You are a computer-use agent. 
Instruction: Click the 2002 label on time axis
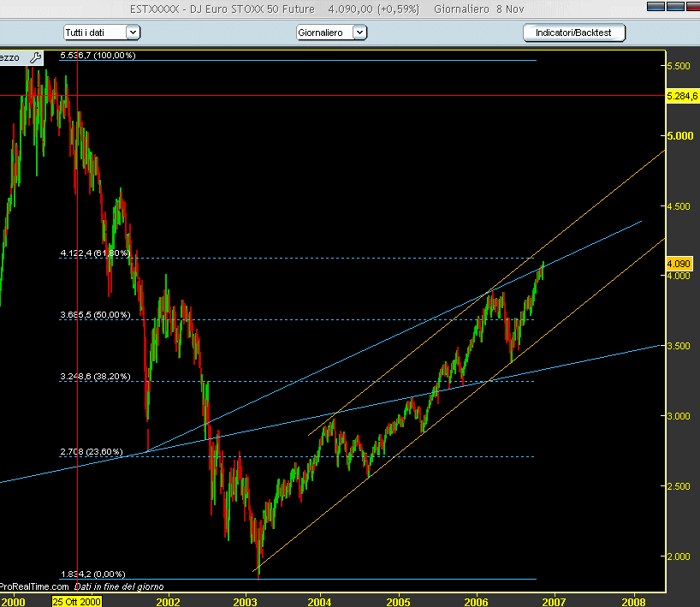(x=168, y=602)
